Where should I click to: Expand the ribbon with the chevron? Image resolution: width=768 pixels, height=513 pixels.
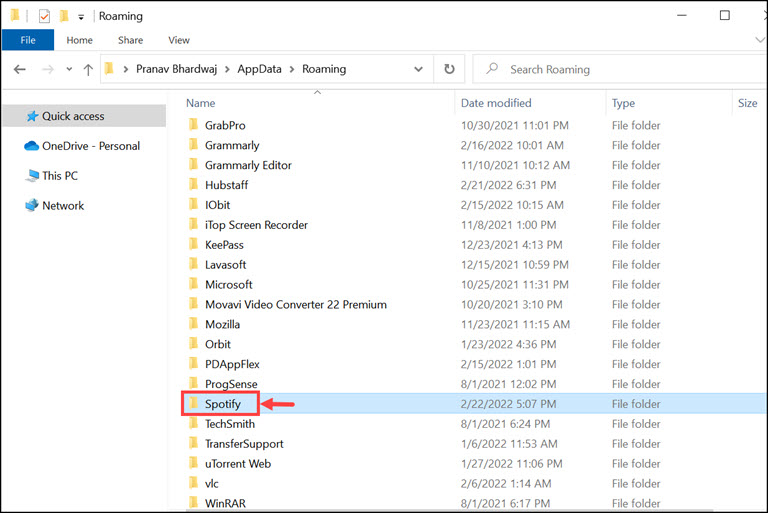tap(760, 40)
